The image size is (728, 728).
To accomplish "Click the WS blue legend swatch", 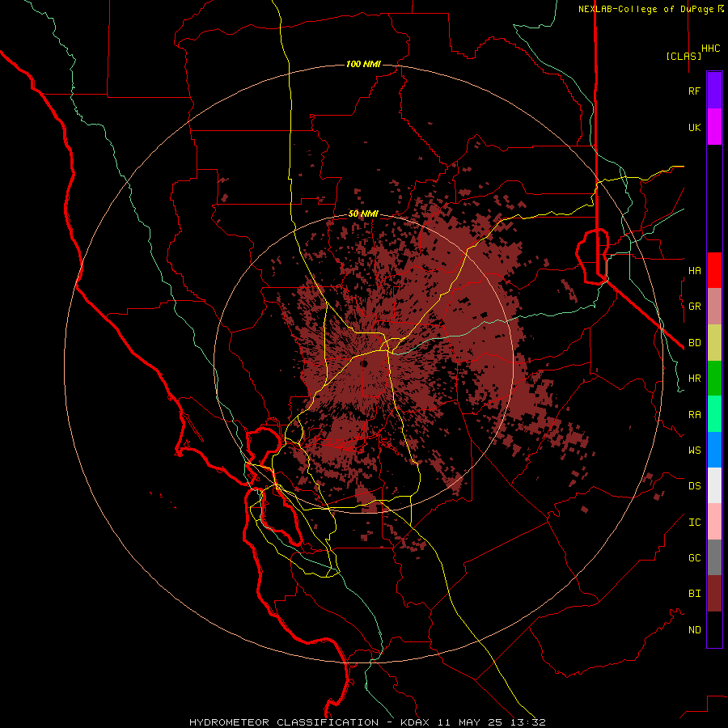I will (x=714, y=450).
